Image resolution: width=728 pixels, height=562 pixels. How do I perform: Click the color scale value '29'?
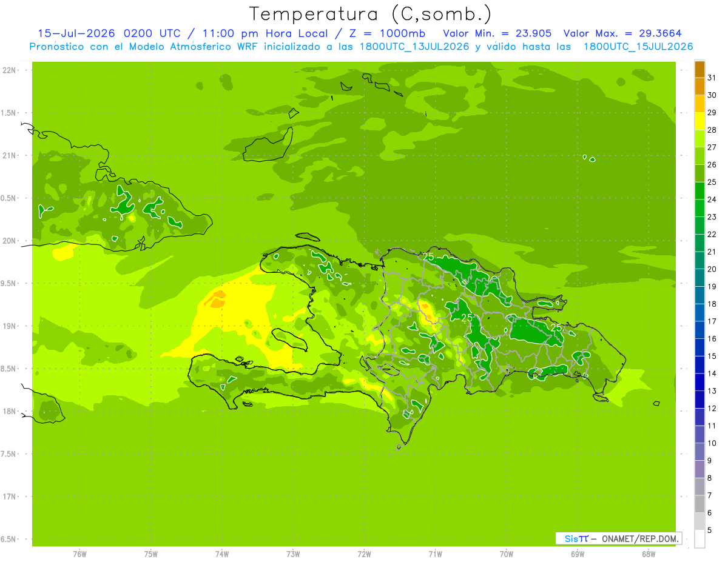[x=712, y=113]
